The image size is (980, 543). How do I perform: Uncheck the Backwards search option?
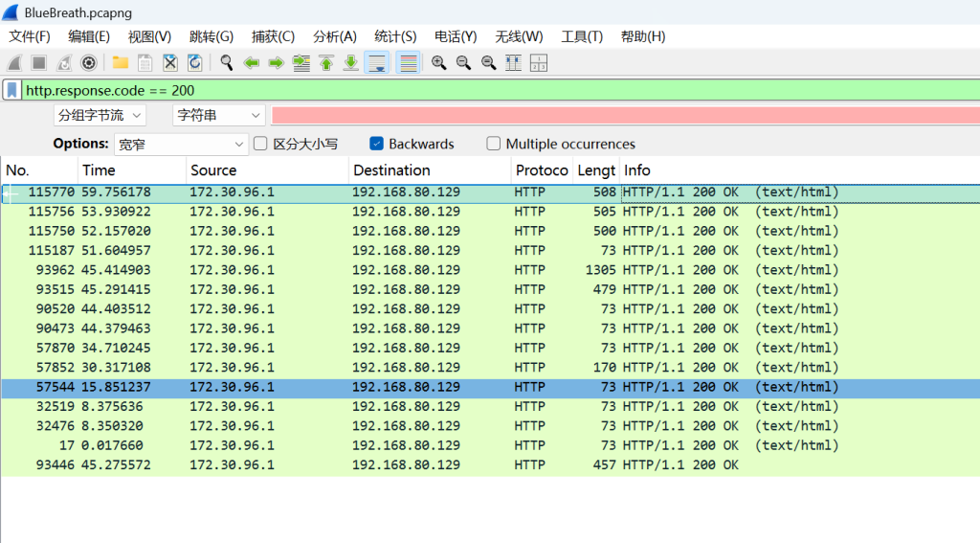[376, 144]
